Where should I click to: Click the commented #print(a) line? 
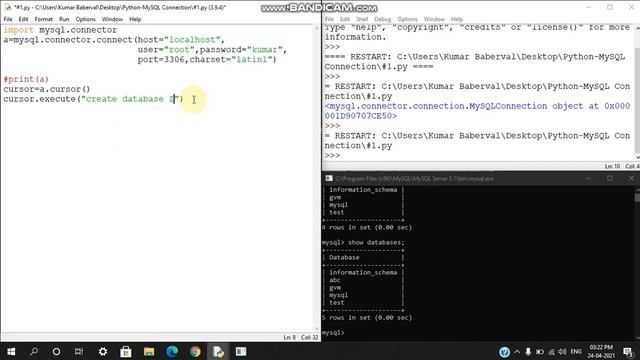(x=26, y=79)
